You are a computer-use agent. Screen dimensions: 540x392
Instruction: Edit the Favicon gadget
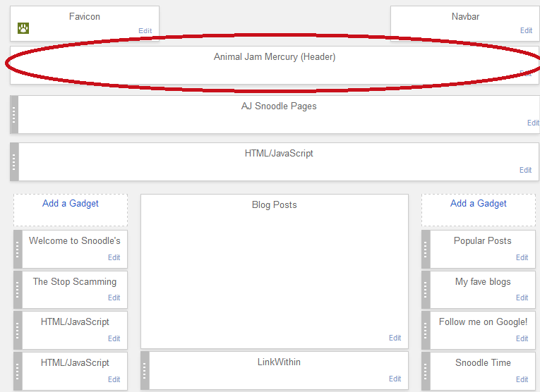pos(145,30)
